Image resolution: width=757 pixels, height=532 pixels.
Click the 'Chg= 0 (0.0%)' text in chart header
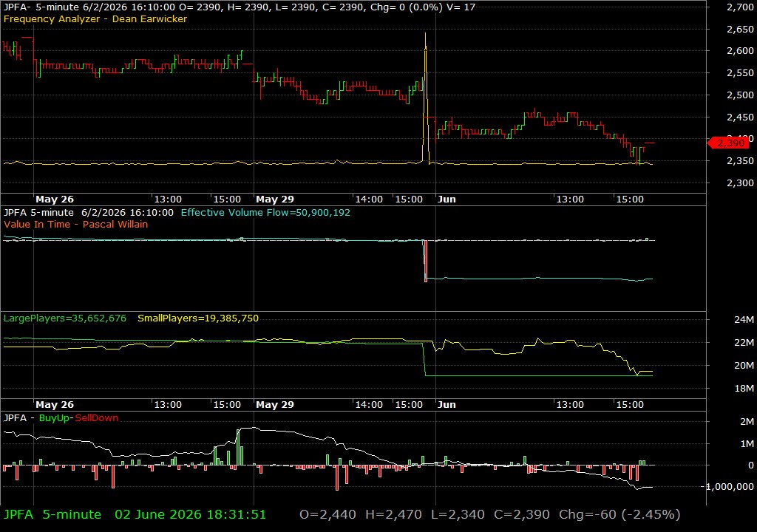pyautogui.click(x=407, y=7)
